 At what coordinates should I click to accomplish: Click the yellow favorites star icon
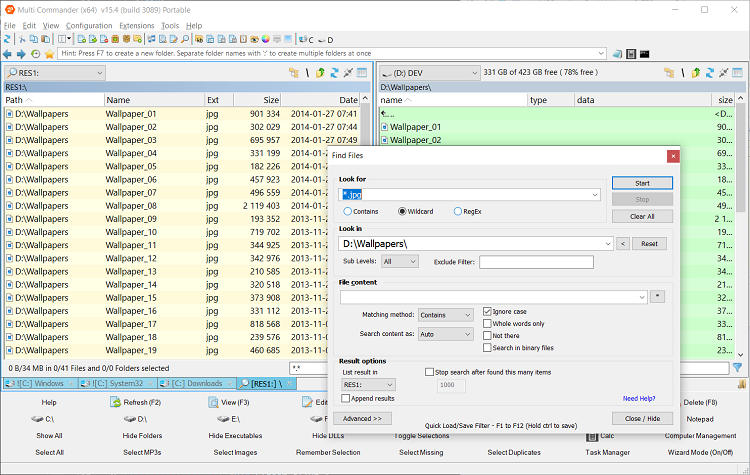pos(49,53)
